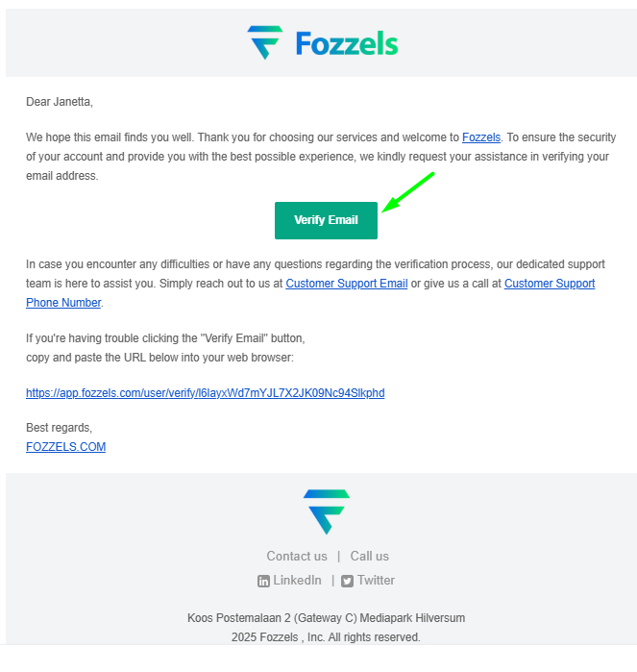Image resolution: width=637 pixels, height=672 pixels.
Task: Click the green arrow annotation pointing at button
Action: click(408, 191)
